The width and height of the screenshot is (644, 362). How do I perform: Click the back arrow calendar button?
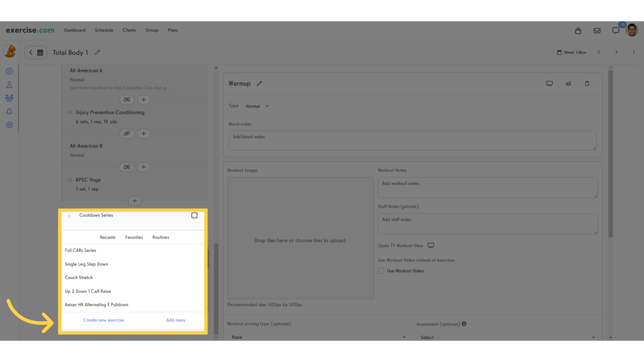pyautogui.click(x=36, y=53)
